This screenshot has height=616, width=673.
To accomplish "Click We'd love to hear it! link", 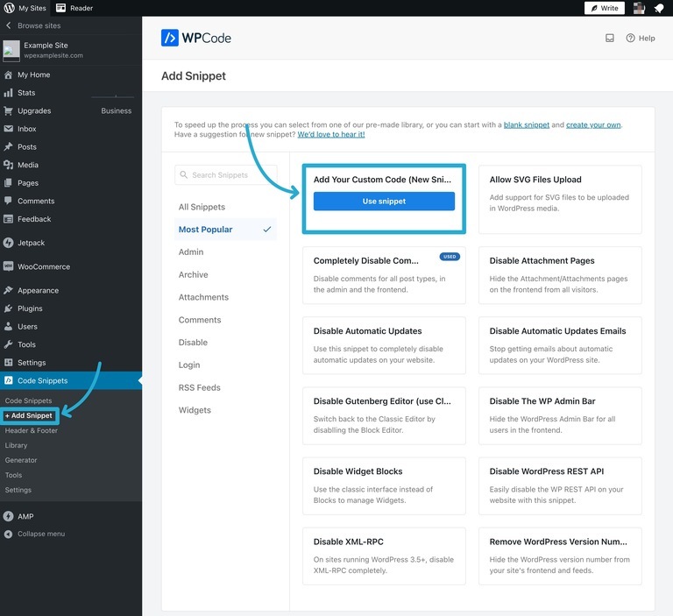I will tap(331, 134).
